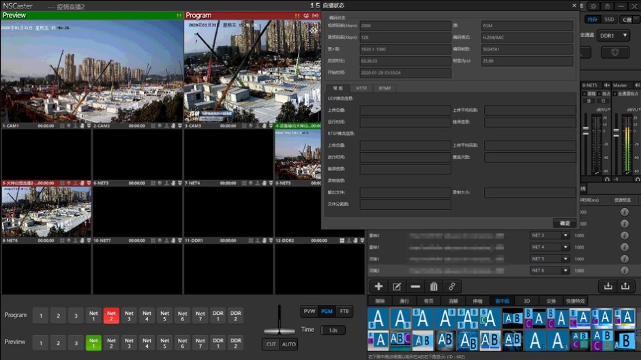Switch to the RTMP tab in dialog

coord(385,88)
